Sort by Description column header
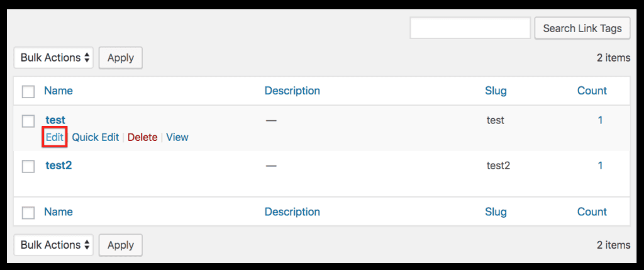Image resolution: width=644 pixels, height=270 pixels. click(x=292, y=91)
